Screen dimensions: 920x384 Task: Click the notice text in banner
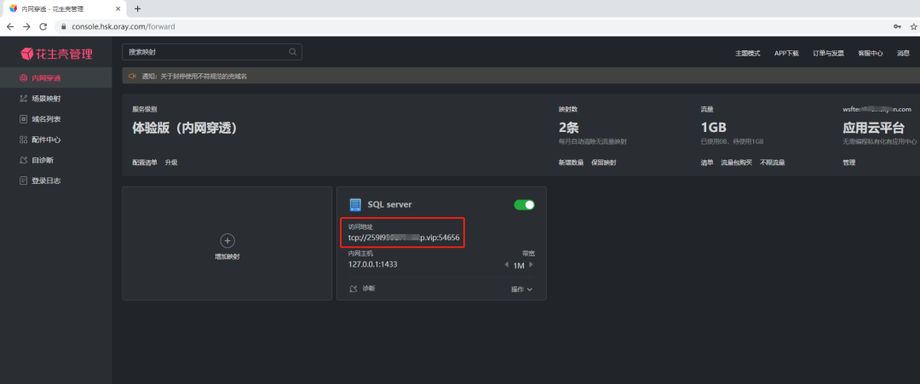(194, 76)
